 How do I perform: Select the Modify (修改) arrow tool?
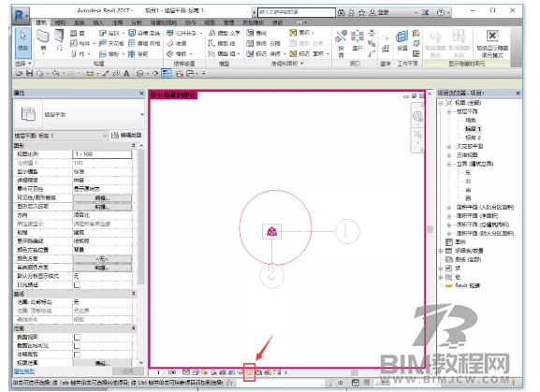[23, 42]
